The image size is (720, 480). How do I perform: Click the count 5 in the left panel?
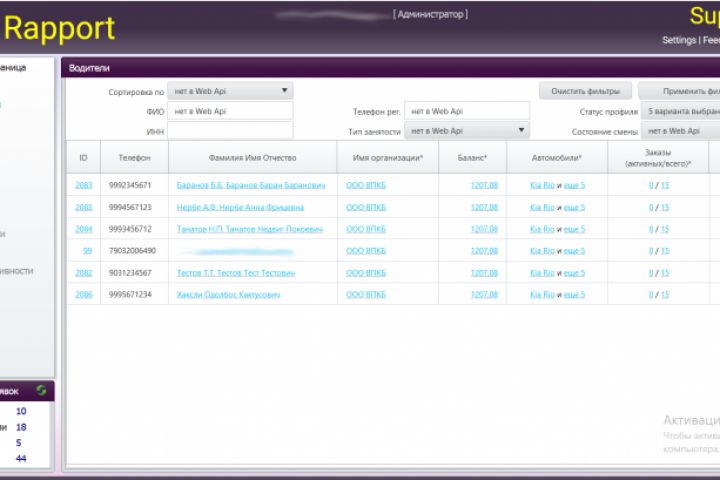pyautogui.click(x=18, y=443)
